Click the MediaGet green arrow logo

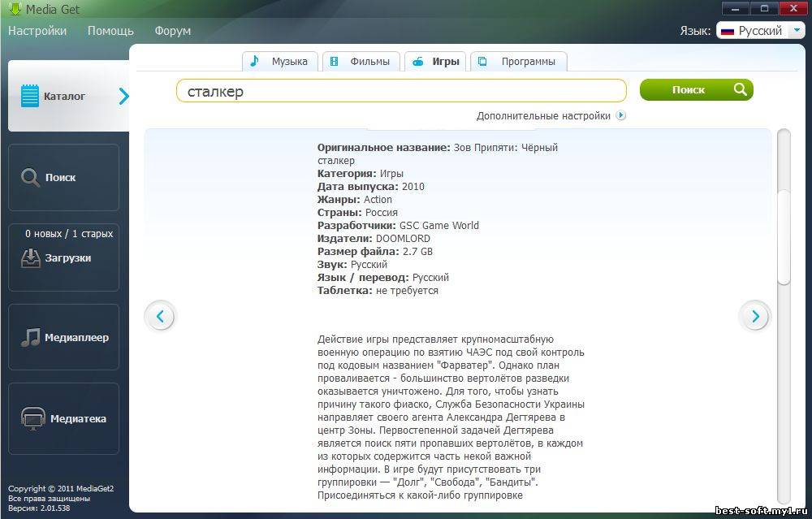point(14,10)
